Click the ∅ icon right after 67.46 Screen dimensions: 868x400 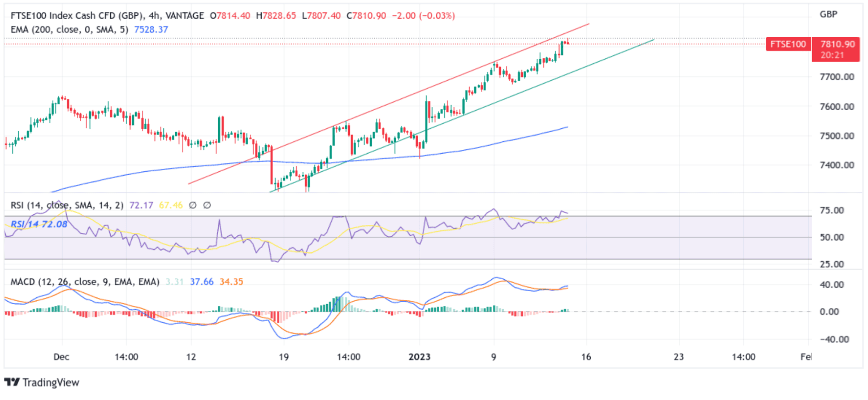(x=193, y=205)
